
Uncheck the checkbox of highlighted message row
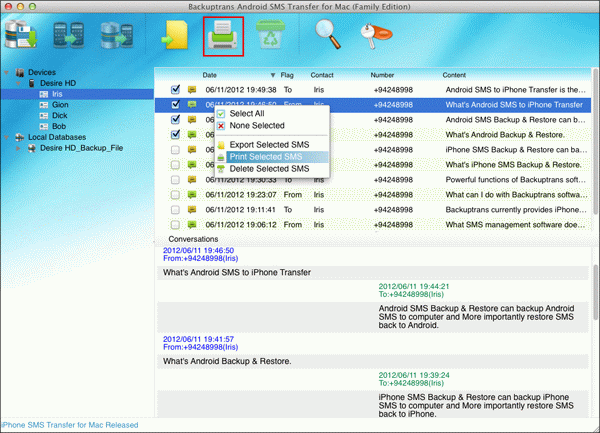coord(175,104)
